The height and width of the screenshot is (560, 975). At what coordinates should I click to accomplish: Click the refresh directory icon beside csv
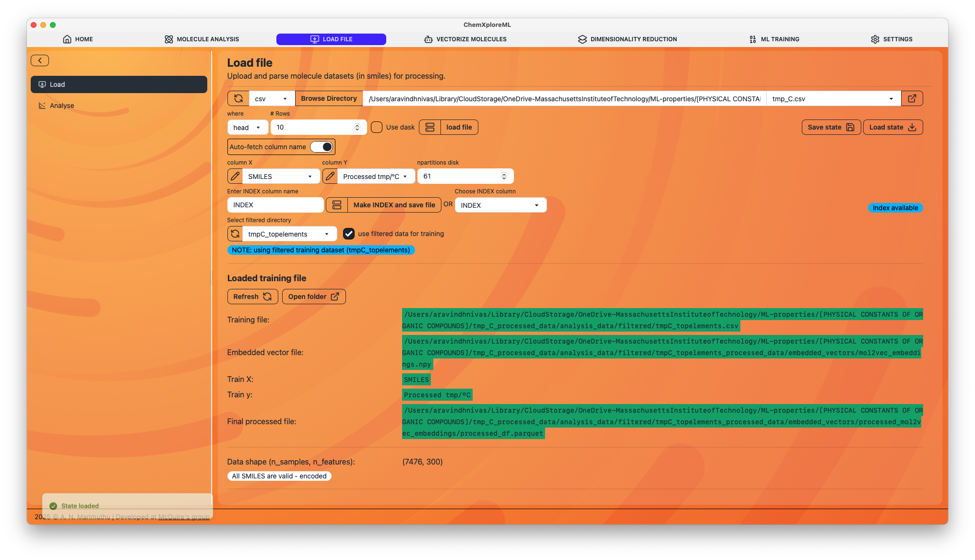pos(238,98)
